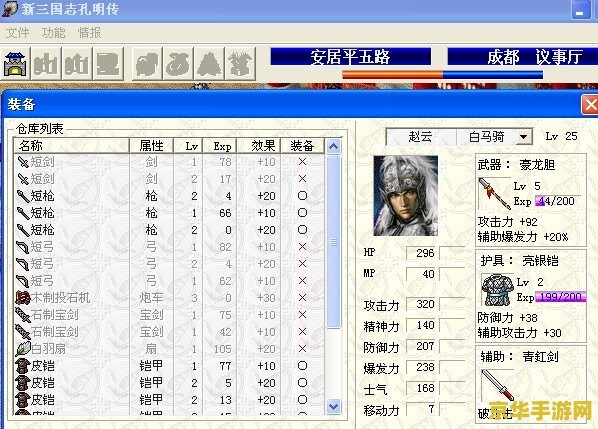Viewport: 598px width, 429px height.
Task: Select the 木制投石机 row
Action: [x=170, y=298]
